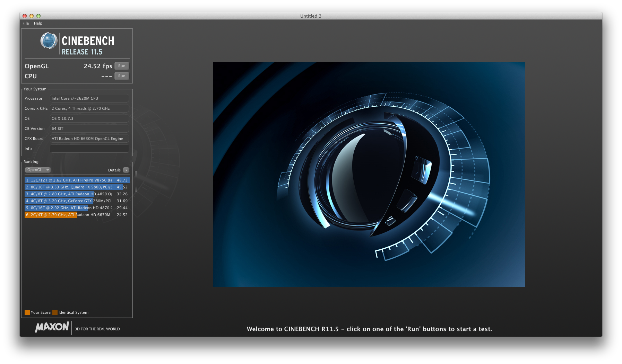Image resolution: width=622 pixels, height=364 pixels.
Task: Click the Processor field Intel Core i7-2620M
Action: pyautogui.click(x=89, y=98)
